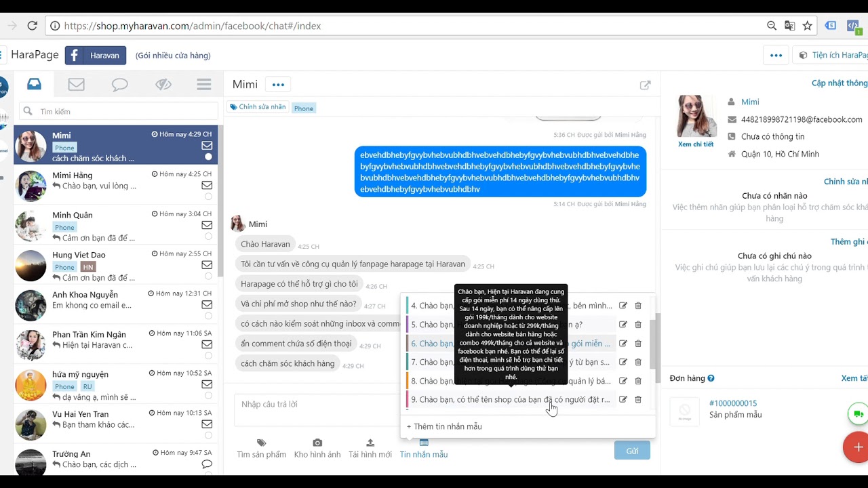Viewport: 868px width, 488px height.
Task: Open the hứa mỹ nguyện conversation
Action: pyautogui.click(x=115, y=384)
